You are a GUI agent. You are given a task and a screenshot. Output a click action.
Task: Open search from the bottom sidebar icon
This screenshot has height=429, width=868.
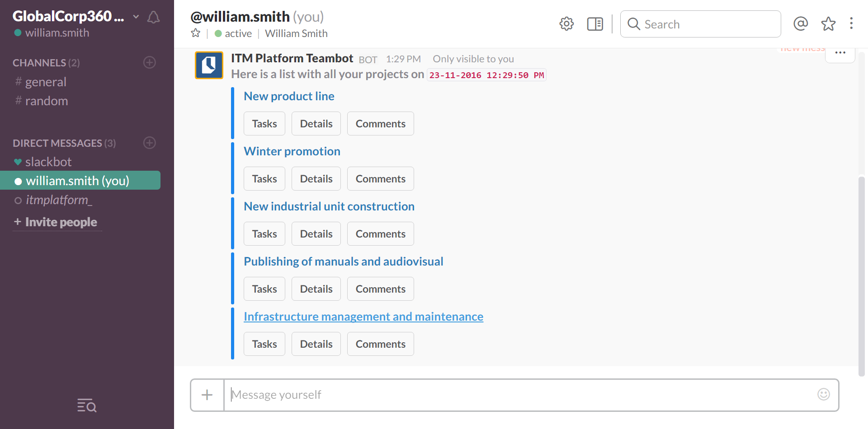pos(86,406)
